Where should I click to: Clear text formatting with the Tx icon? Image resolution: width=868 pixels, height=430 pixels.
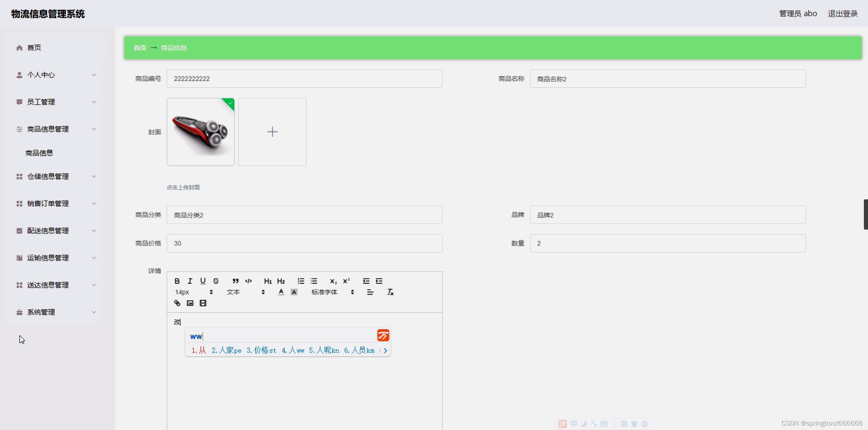click(390, 292)
